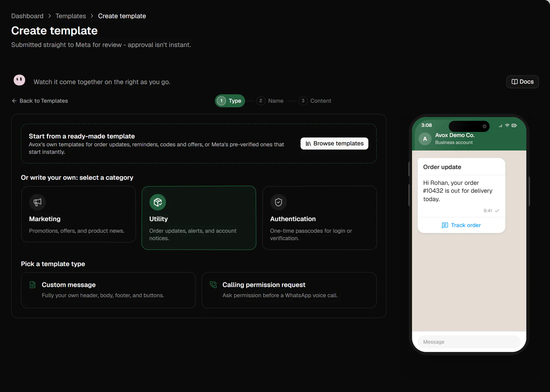Screen dimensions: 550x392
Task: Click 'Avox Demo Co.' name in preview
Action: click(455, 135)
